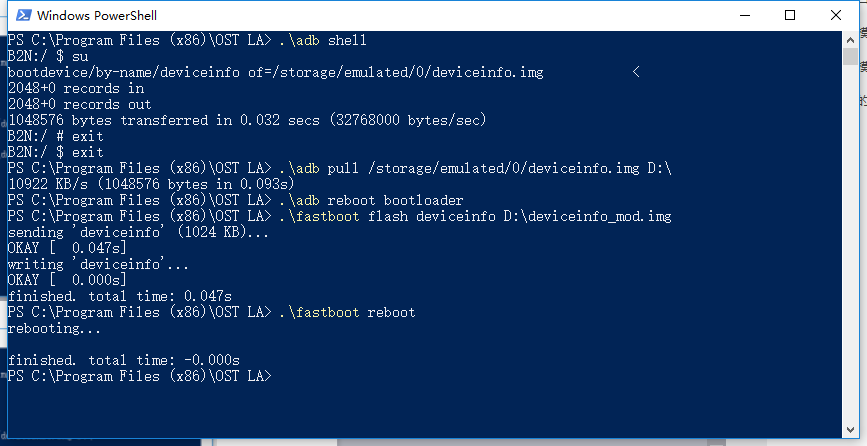Click the final empty PS prompt line
The width and height of the screenshot is (867, 446).
140,376
